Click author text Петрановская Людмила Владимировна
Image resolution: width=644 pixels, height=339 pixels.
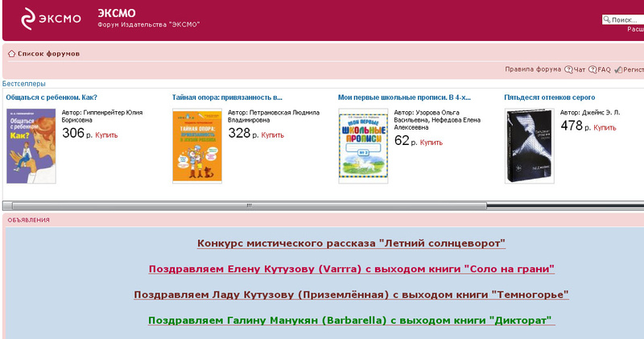[274, 116]
